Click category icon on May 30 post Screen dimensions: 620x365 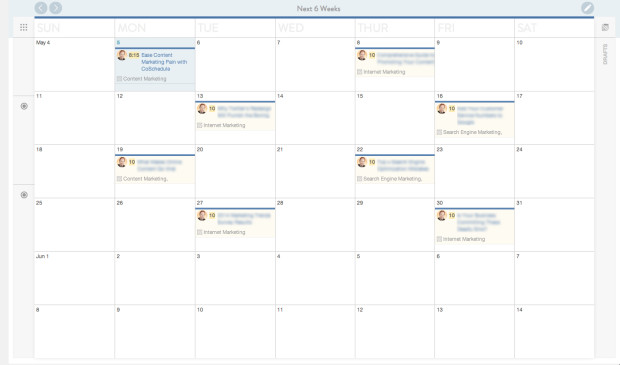click(x=439, y=239)
